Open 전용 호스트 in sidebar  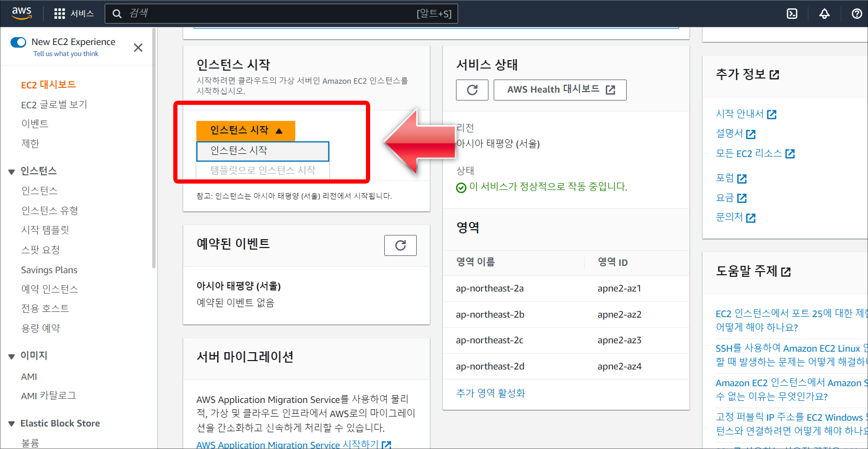[x=45, y=308]
